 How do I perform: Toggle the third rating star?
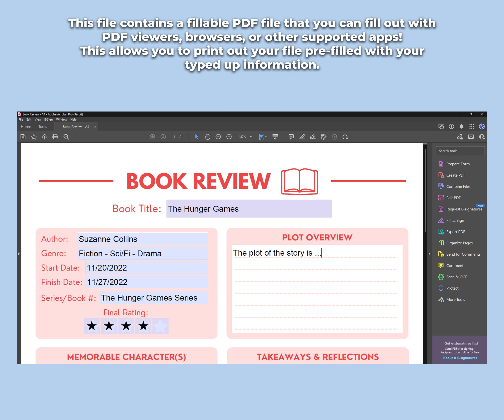click(x=126, y=326)
